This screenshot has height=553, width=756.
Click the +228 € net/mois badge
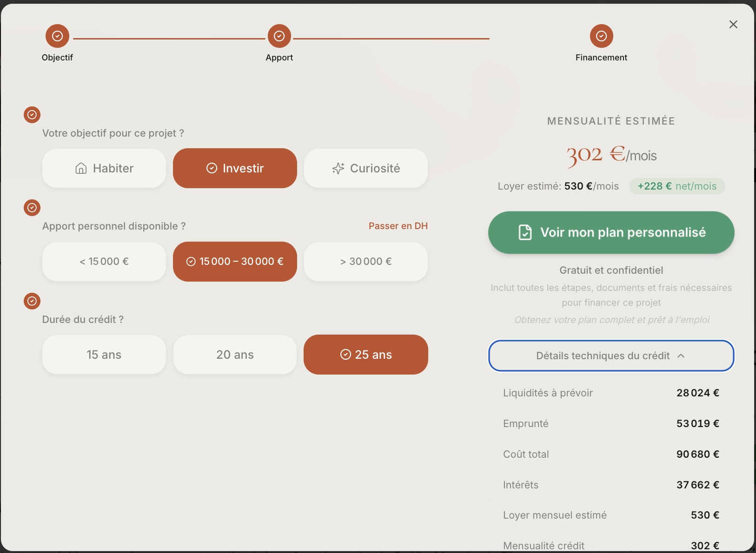click(677, 186)
